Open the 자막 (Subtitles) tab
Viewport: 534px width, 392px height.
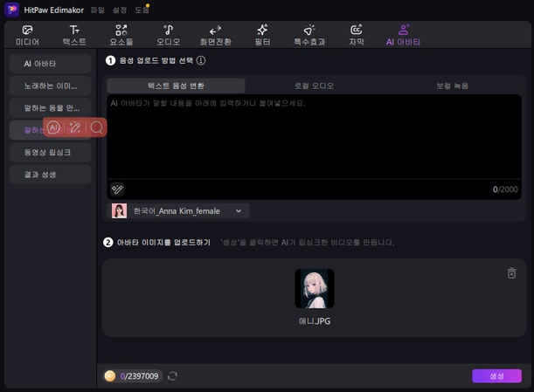[357, 35]
